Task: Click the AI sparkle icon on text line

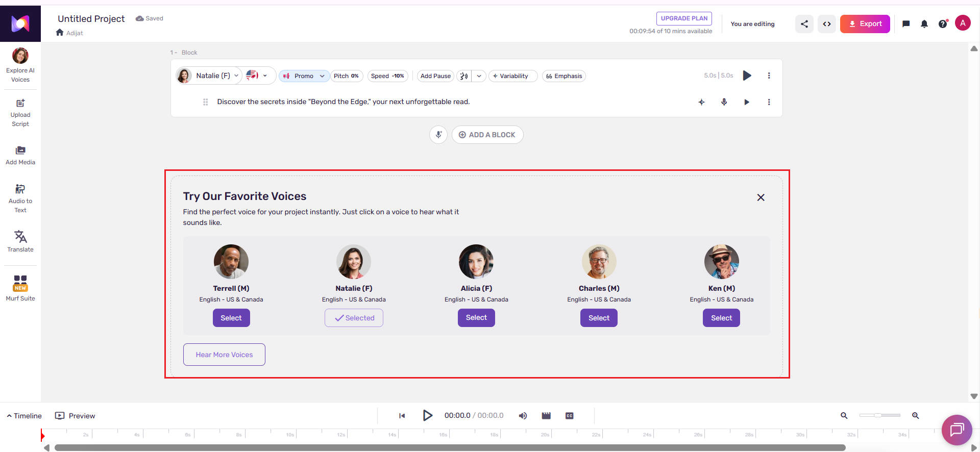Action: (x=701, y=102)
